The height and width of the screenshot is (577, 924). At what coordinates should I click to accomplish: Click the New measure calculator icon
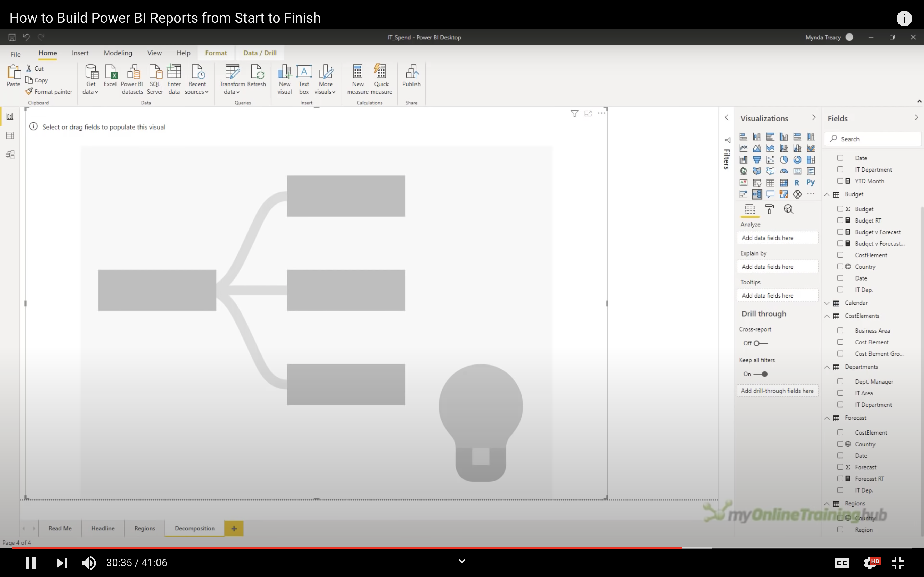click(357, 72)
